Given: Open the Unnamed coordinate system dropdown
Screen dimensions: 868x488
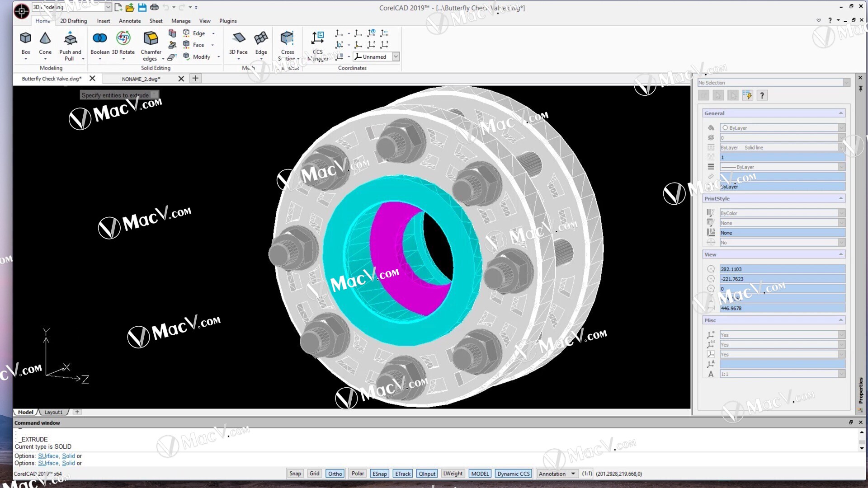Looking at the screenshot, I should coord(396,56).
